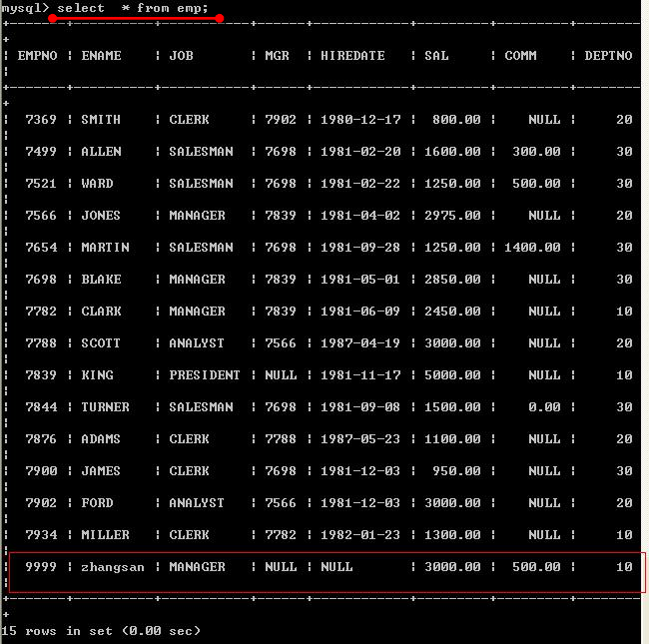Click commission value 0.00 in TURNER row
The width and height of the screenshot is (649, 644).
pyautogui.click(x=545, y=407)
